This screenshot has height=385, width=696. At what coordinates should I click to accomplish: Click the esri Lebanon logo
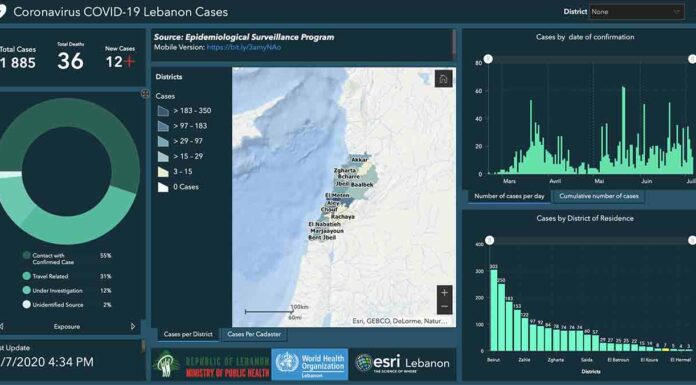pyautogui.click(x=402, y=363)
